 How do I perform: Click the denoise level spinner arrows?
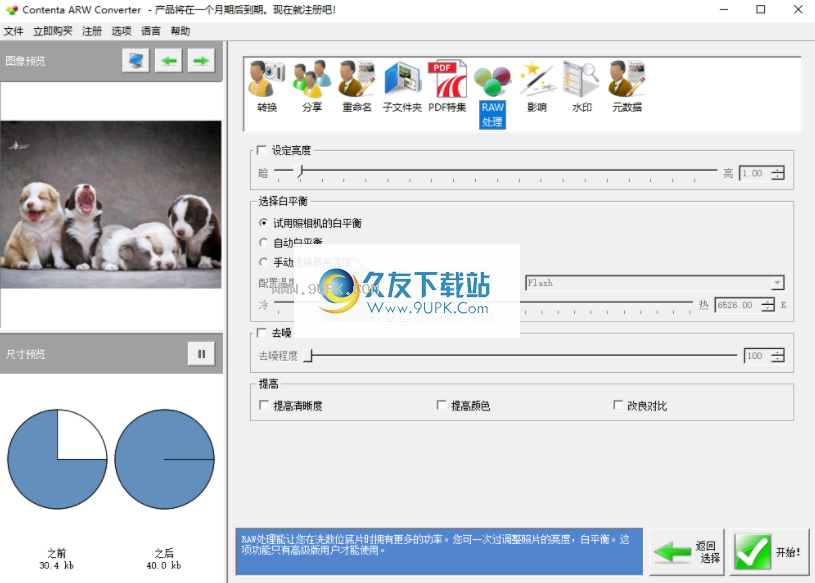(x=778, y=355)
